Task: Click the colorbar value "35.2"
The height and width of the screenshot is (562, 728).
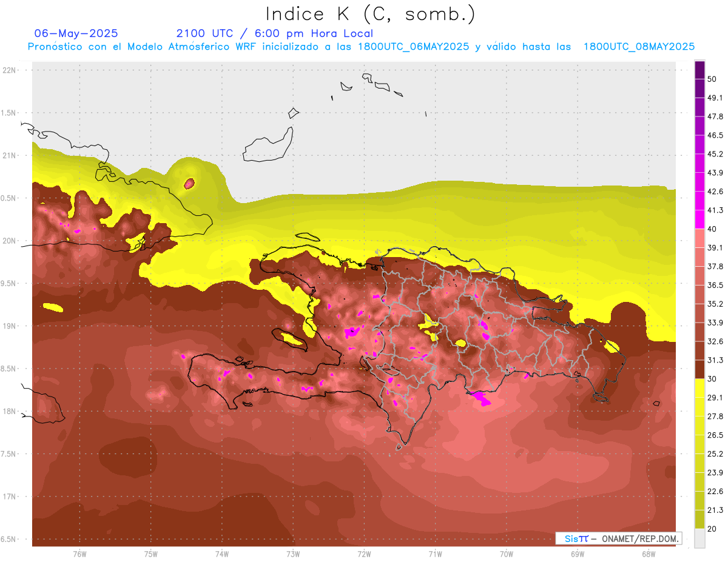Action: 715,304
